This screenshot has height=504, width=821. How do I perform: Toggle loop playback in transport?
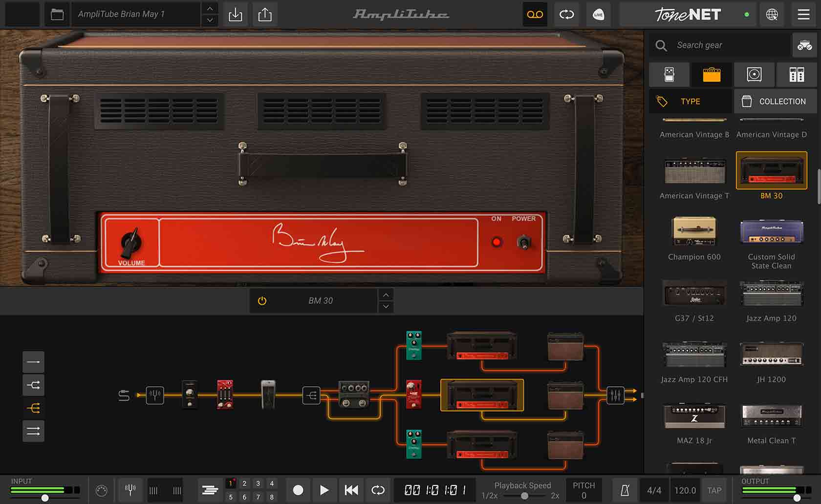click(378, 490)
